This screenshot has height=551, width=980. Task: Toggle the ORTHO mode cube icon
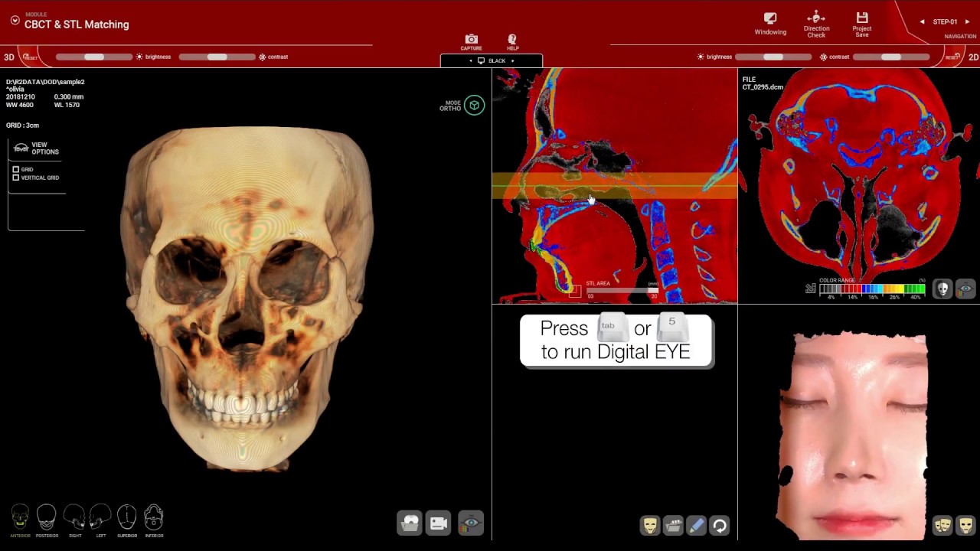[x=474, y=106]
